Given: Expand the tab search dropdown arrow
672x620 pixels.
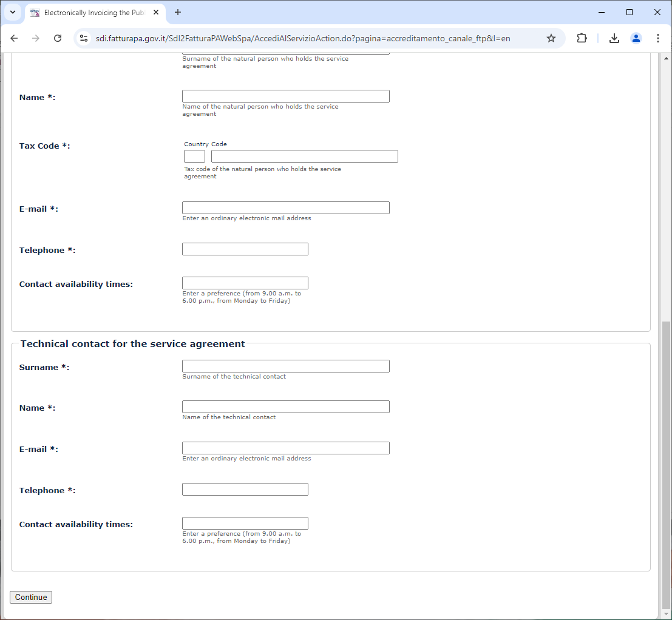Looking at the screenshot, I should click(12, 12).
